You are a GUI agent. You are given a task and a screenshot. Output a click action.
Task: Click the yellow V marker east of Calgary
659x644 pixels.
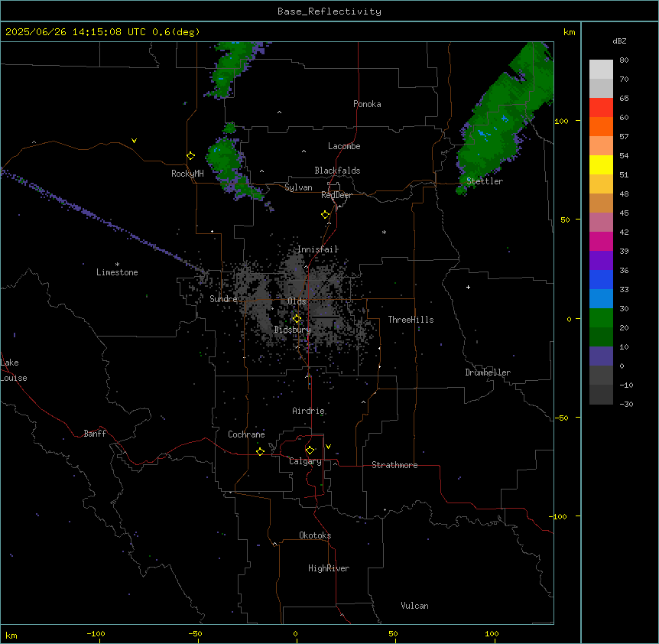[x=328, y=447]
